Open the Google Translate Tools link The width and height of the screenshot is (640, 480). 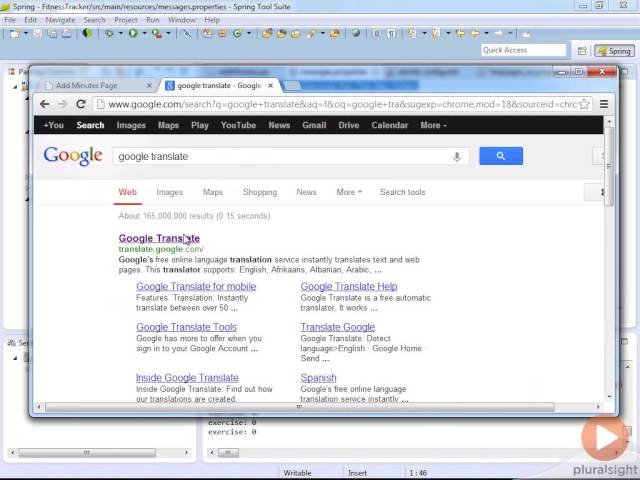click(x=187, y=327)
